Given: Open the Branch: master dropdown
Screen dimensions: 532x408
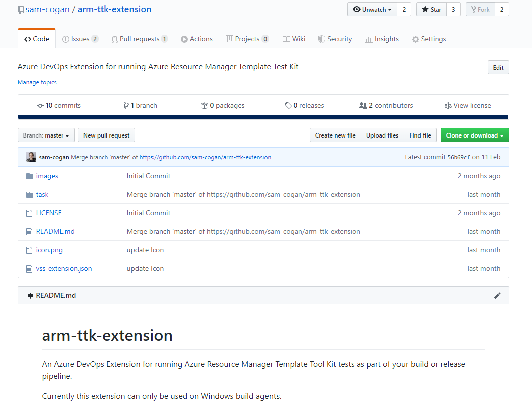Looking at the screenshot, I should point(46,135).
